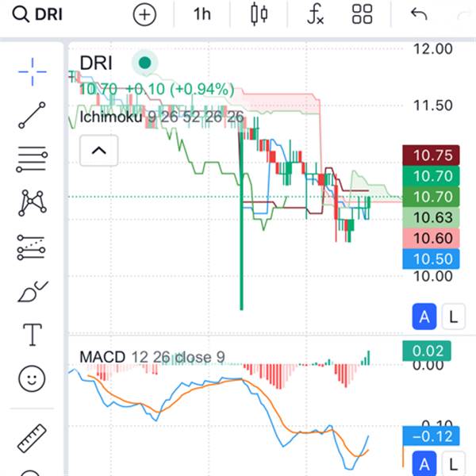Click the DRI symbol title in legend
This screenshot has height=476, width=476.
(96, 63)
